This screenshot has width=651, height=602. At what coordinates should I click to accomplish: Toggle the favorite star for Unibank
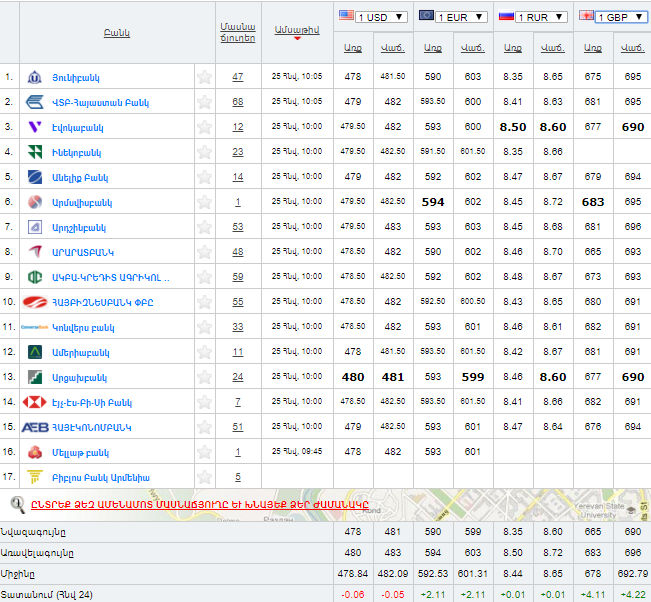tap(204, 77)
